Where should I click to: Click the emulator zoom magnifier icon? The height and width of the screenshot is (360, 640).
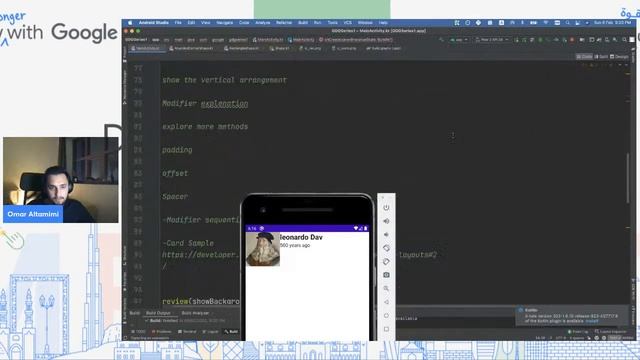[x=386, y=289]
